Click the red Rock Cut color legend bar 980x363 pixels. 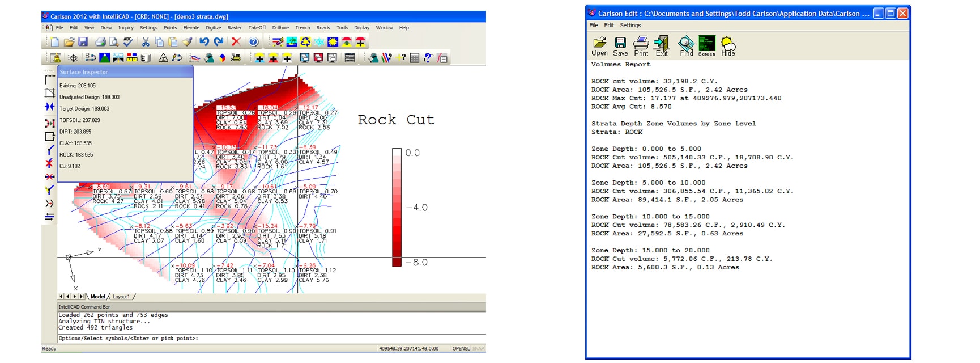coord(397,207)
